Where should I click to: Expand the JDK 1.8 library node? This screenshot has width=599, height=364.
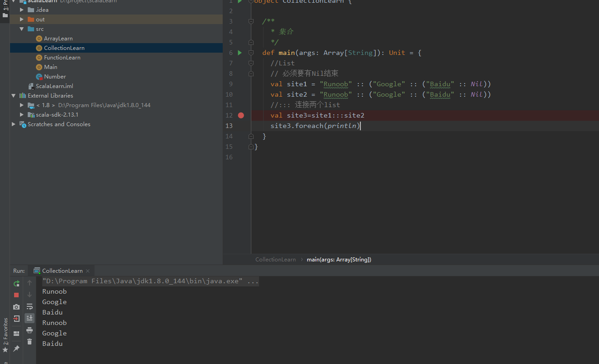click(22, 105)
